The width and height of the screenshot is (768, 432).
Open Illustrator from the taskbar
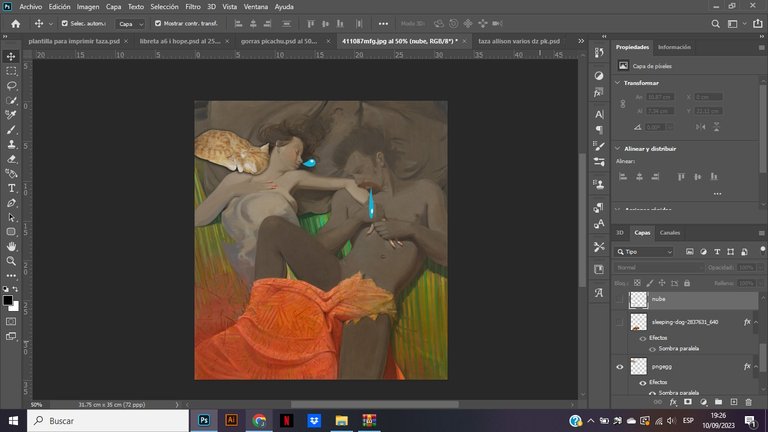click(231, 420)
